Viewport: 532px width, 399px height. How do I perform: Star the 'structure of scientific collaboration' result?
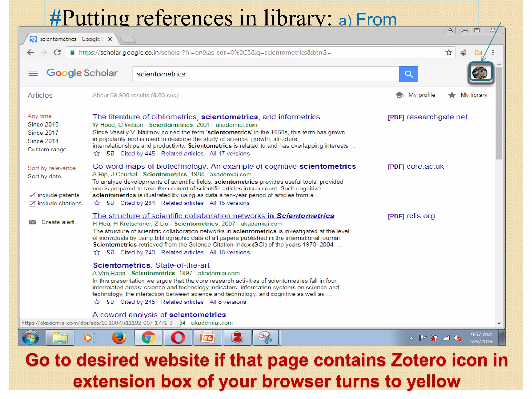pyautogui.click(x=97, y=252)
